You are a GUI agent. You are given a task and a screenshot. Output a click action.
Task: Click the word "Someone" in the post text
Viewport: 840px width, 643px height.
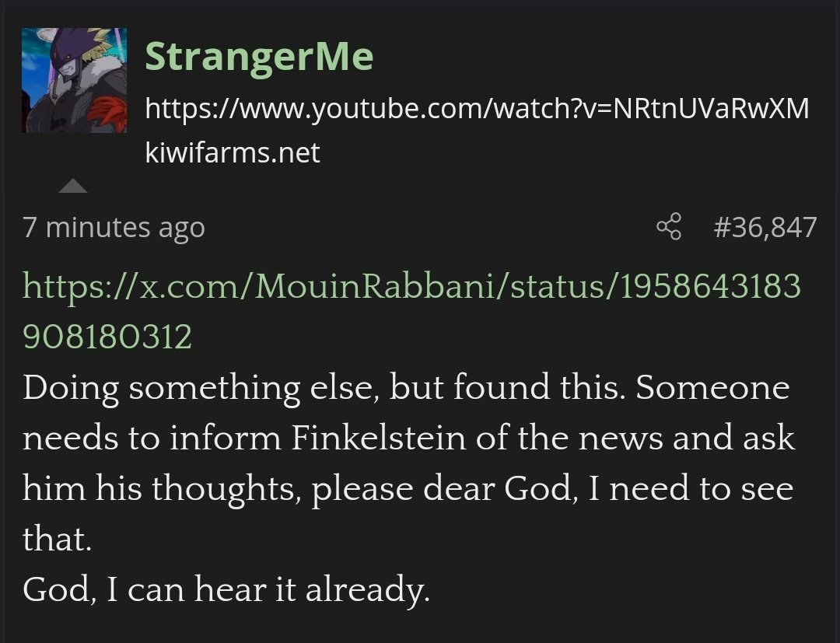click(712, 387)
